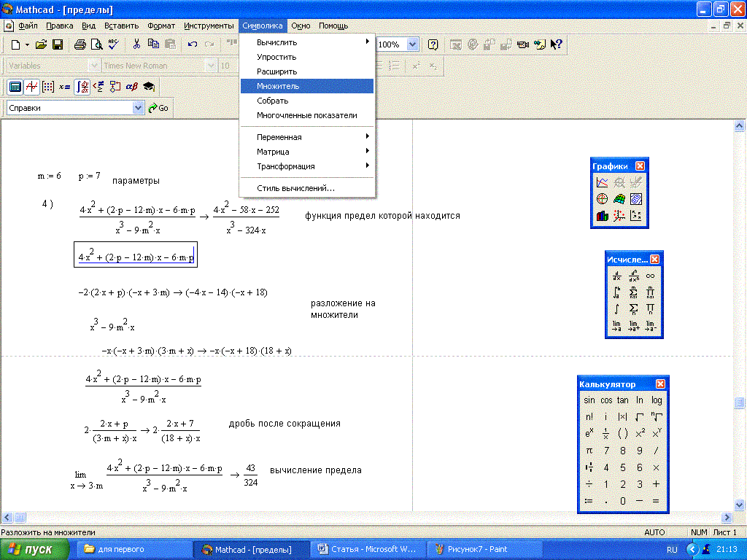Open the Greek symbols palette
Viewport: 747px width, 560px height.
[131, 87]
